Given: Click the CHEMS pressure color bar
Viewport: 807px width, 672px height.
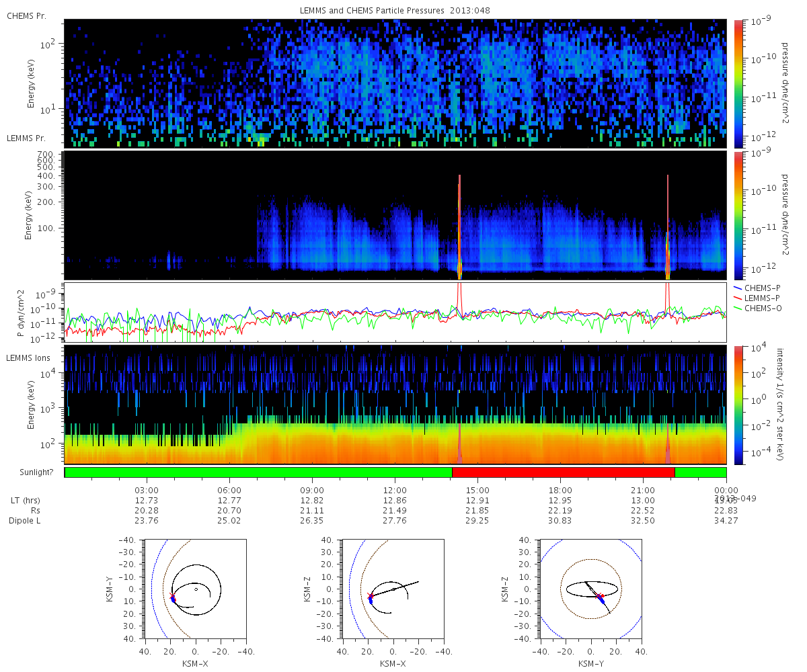Looking at the screenshot, I should (x=738, y=84).
